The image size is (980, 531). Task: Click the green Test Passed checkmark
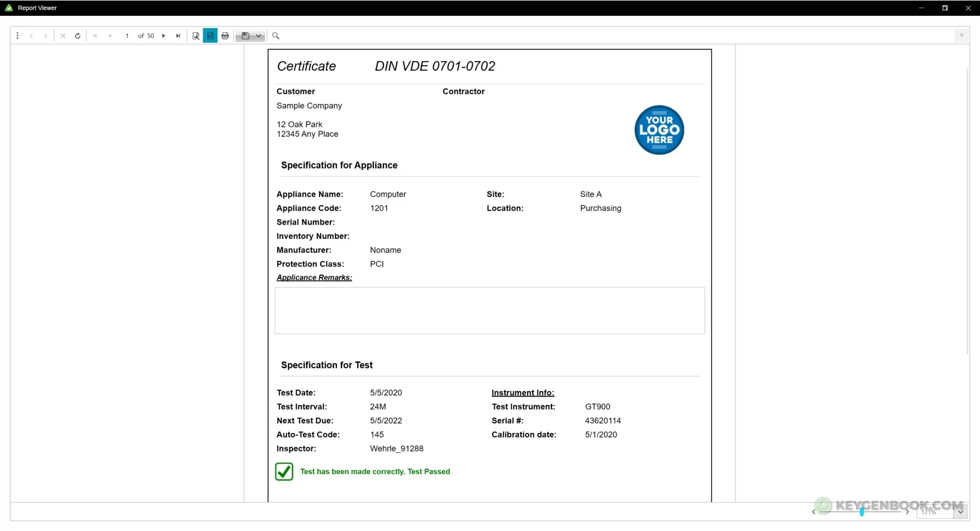click(x=284, y=471)
